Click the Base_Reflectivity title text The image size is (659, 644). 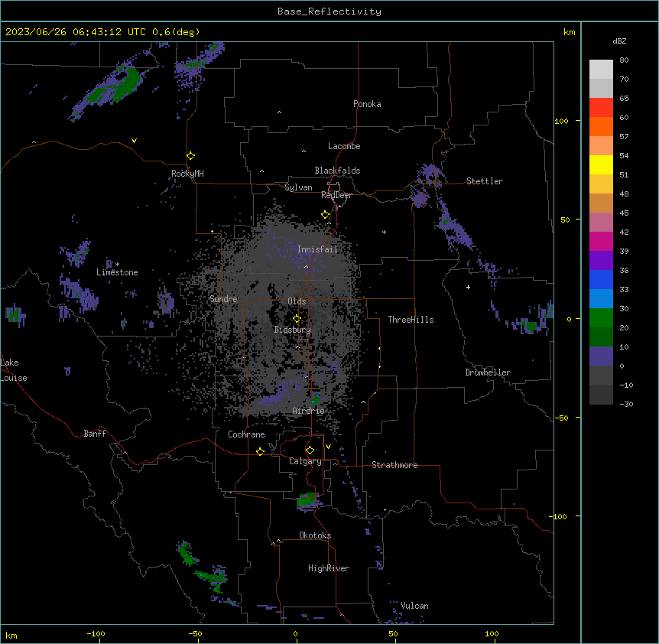329,11
